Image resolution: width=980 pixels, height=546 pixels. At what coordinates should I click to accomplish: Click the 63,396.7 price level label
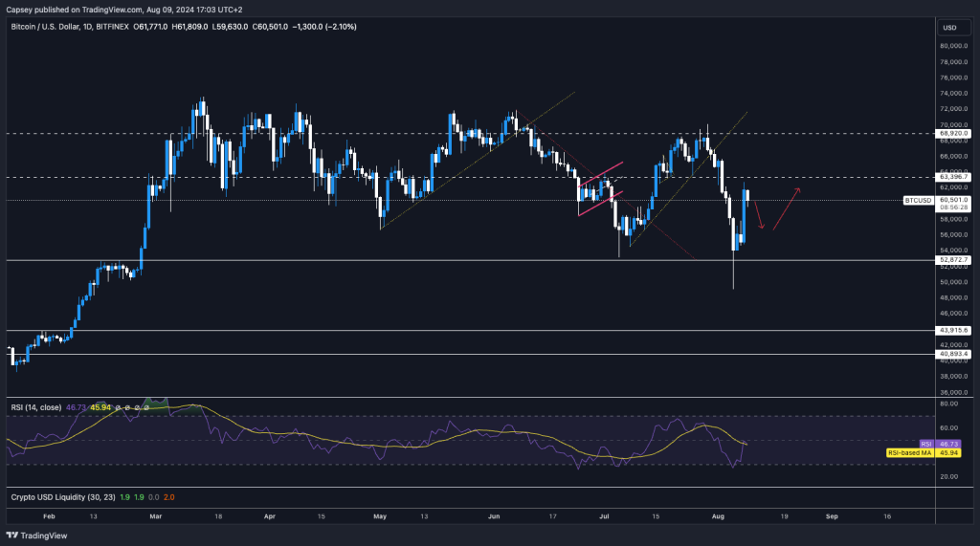[x=955, y=177]
